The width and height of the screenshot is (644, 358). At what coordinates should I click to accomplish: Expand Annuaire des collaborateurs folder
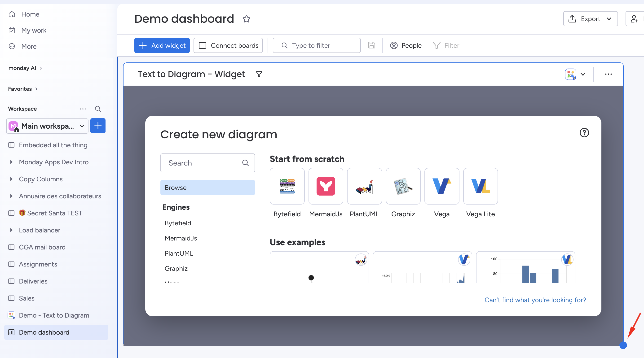pyautogui.click(x=11, y=196)
